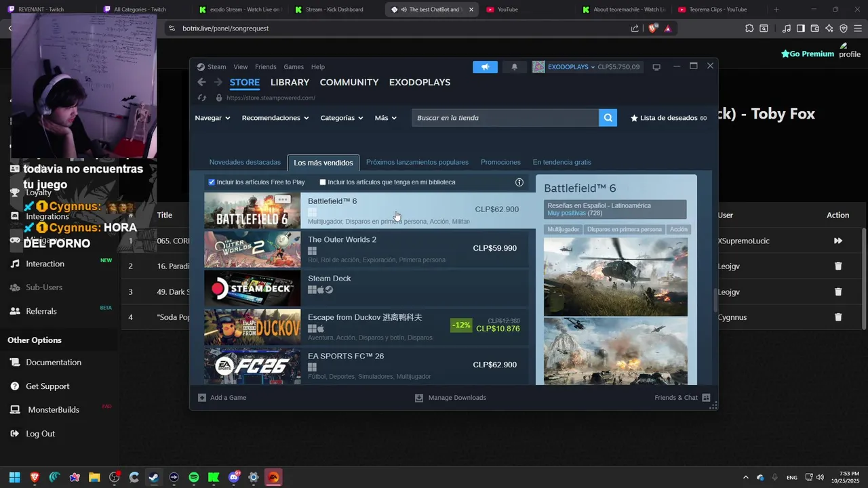Open the info icon beside library filter
The width and height of the screenshot is (868, 488).
pos(519,182)
